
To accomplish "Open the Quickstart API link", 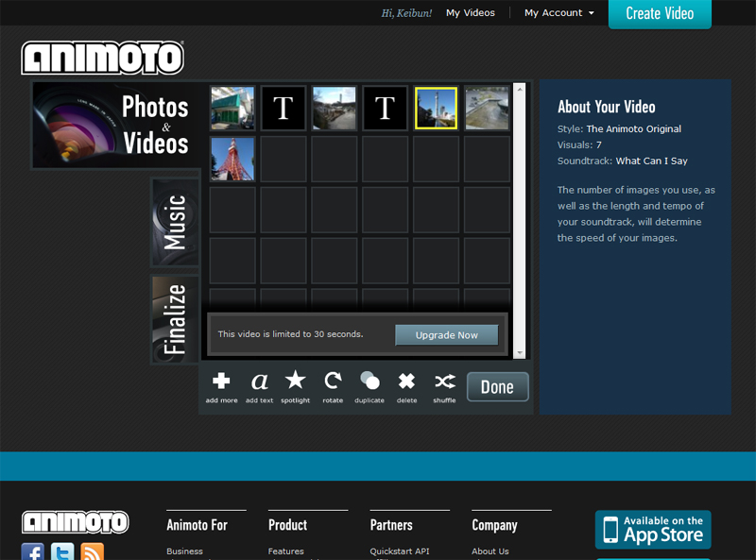I will 399,551.
